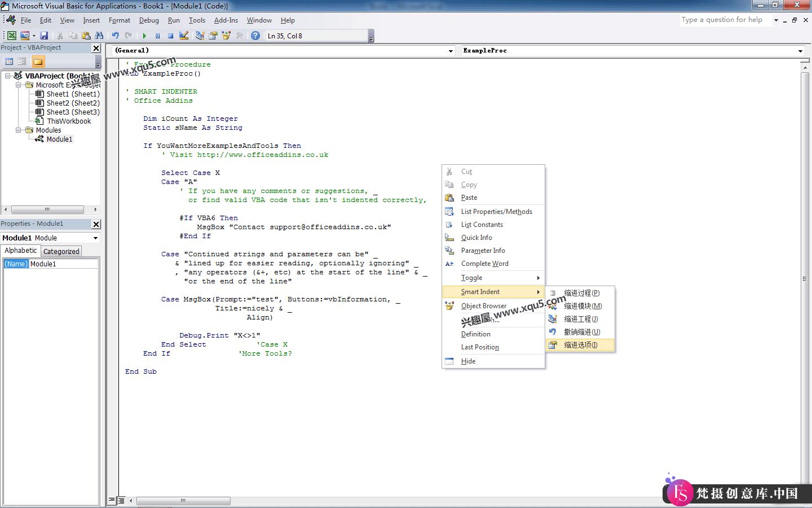Select ThisWorkbook in project tree

click(69, 121)
